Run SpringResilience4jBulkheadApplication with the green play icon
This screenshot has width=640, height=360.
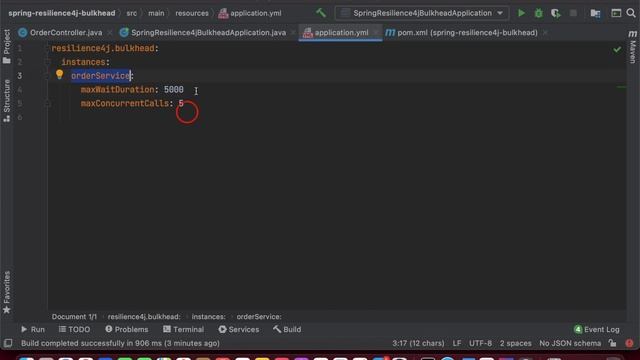point(521,13)
